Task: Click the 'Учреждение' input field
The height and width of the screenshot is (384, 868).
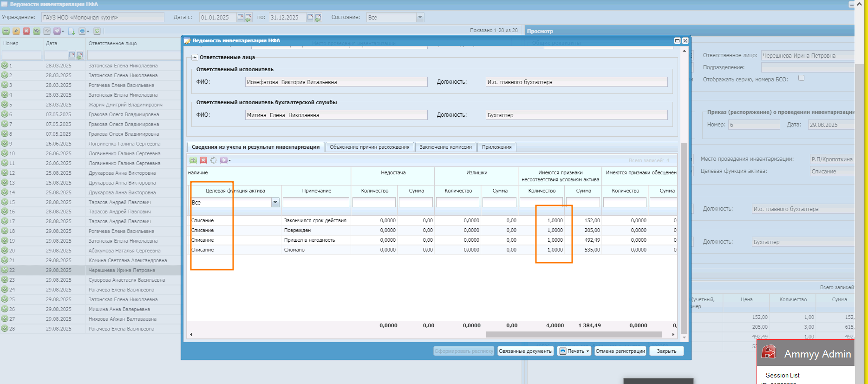Action: [x=103, y=17]
